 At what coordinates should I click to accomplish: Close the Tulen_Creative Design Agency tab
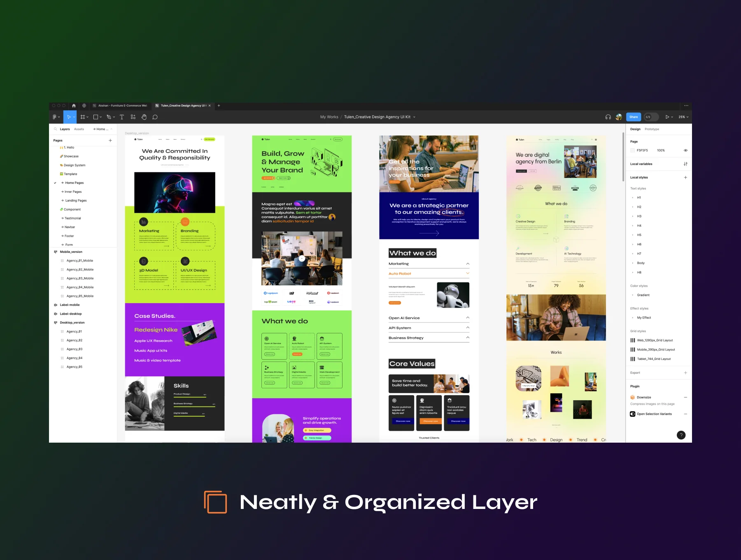coord(210,105)
